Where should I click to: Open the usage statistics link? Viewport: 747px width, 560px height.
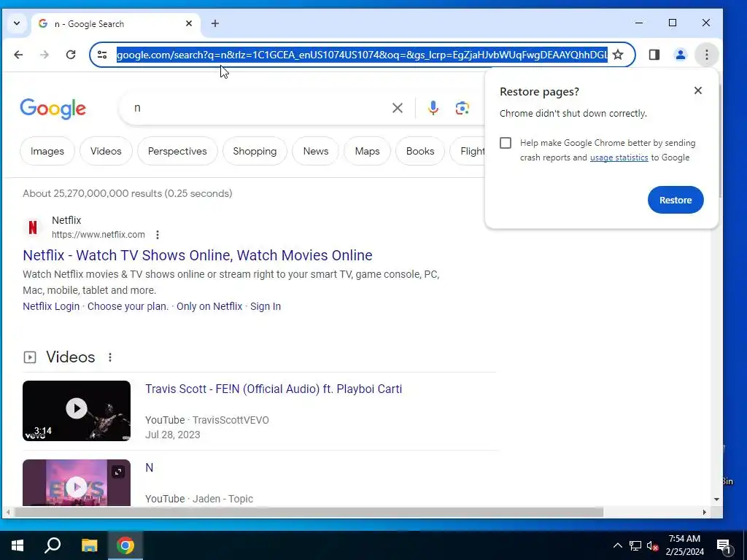click(619, 157)
